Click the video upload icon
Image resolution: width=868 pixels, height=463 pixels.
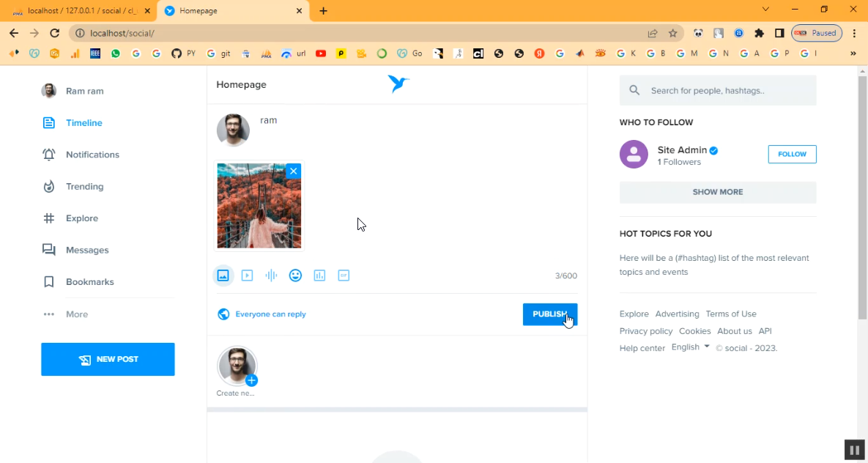pyautogui.click(x=248, y=275)
